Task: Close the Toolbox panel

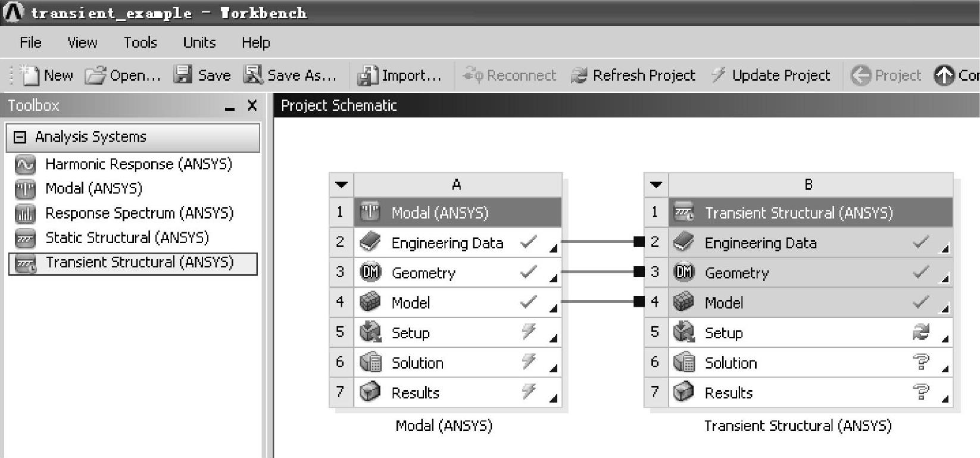Action: 252,105
